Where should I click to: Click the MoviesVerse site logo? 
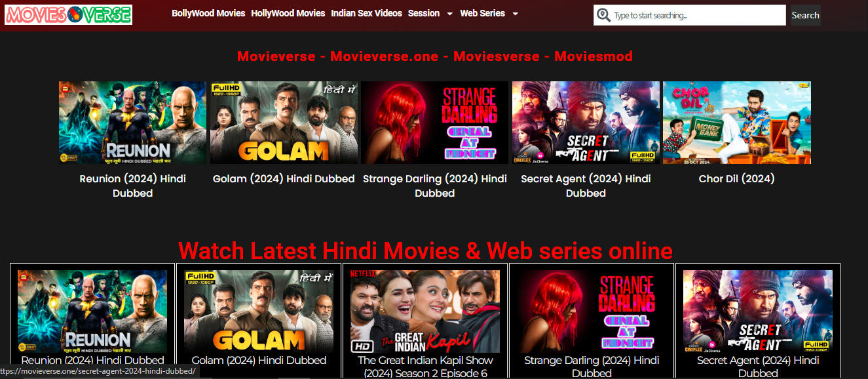click(68, 14)
